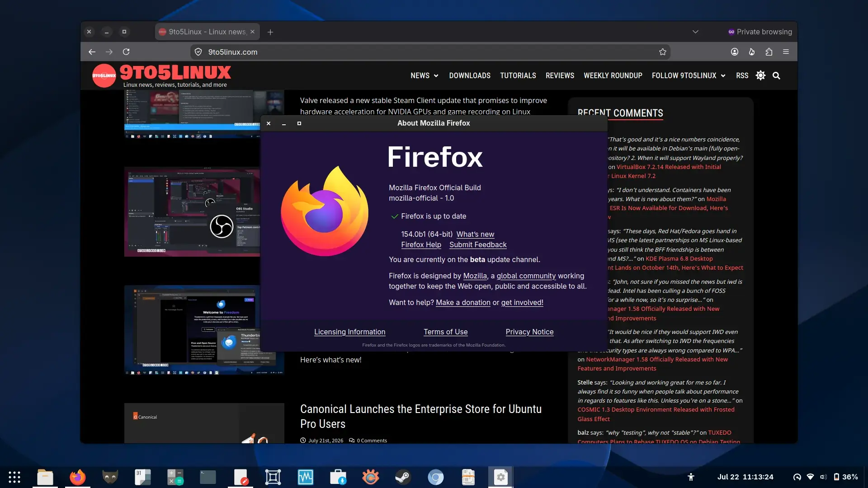Open the Firefox account icon
The width and height of the screenshot is (868, 488).
(735, 52)
